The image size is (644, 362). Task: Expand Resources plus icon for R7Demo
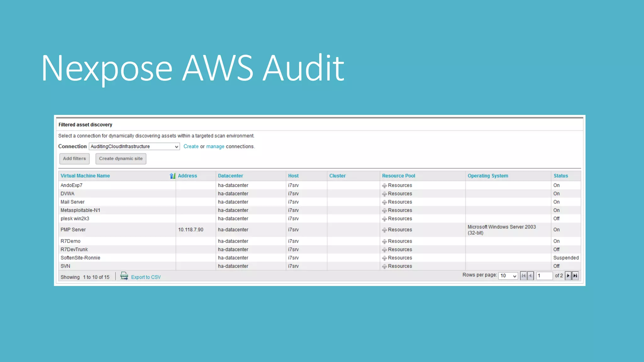[384, 242]
